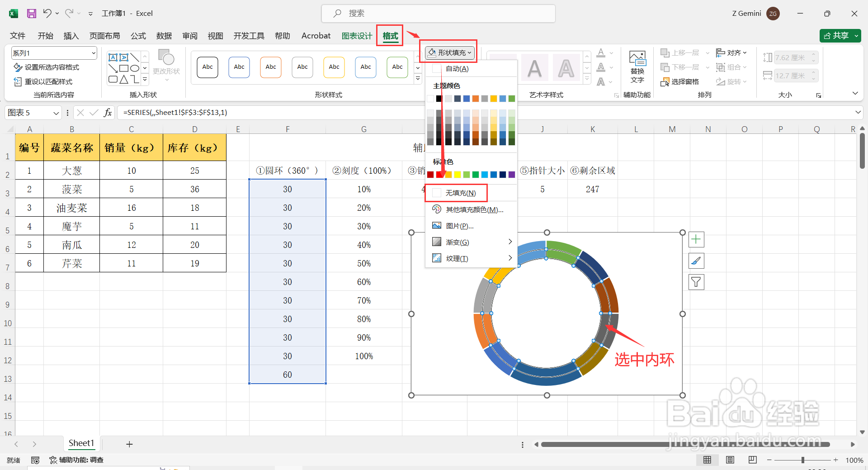The image size is (868, 470).
Task: Click the zoom slider handle
Action: [802, 460]
